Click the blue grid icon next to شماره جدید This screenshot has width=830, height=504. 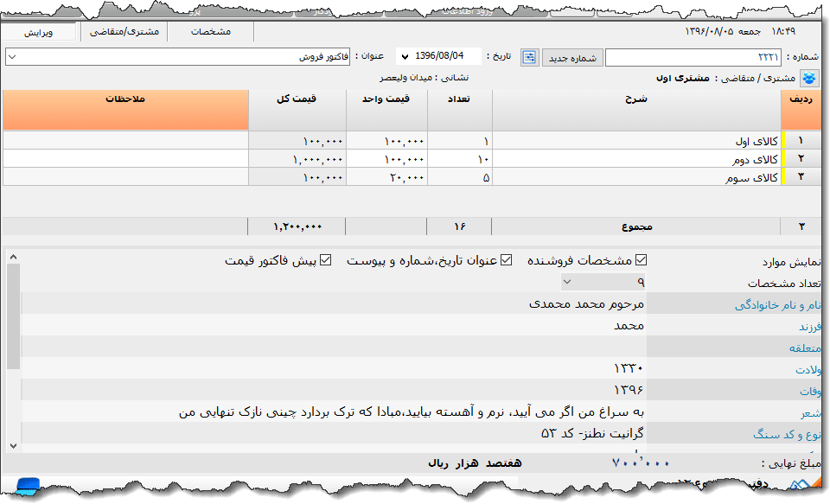pos(528,58)
